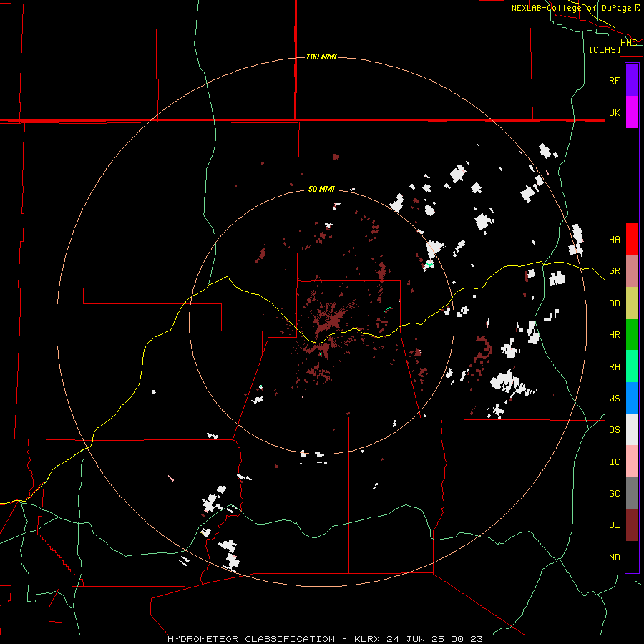
Task: Click the WS legend label
Action: point(614,399)
